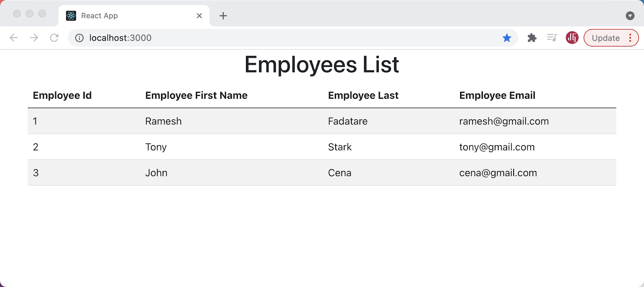Close the React App tab
Image resolution: width=644 pixels, height=287 pixels.
pyautogui.click(x=199, y=16)
